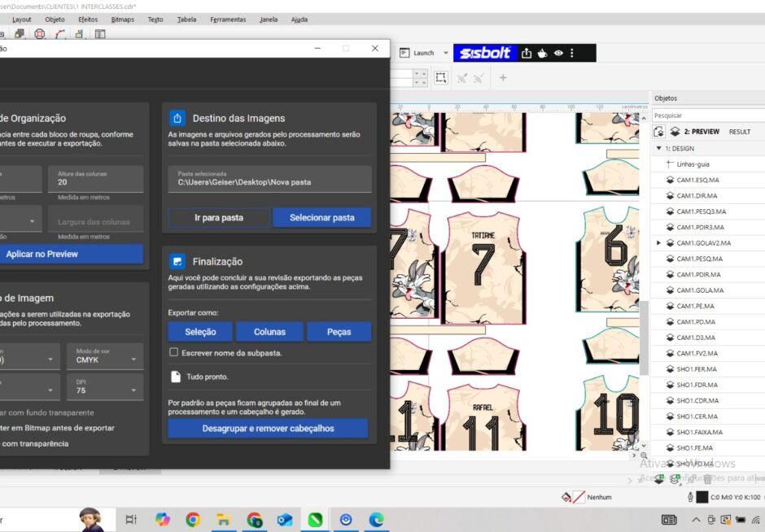Open the Ferramentas menu

pos(228,20)
